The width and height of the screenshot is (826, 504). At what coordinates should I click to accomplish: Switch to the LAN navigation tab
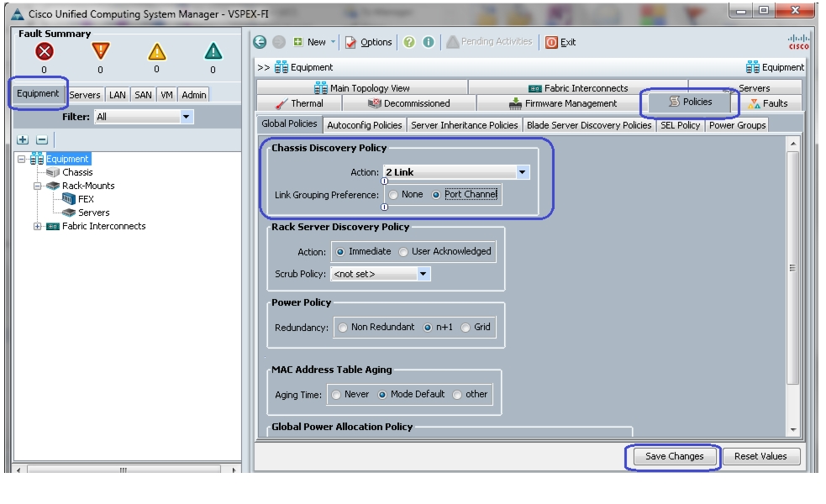(x=118, y=95)
